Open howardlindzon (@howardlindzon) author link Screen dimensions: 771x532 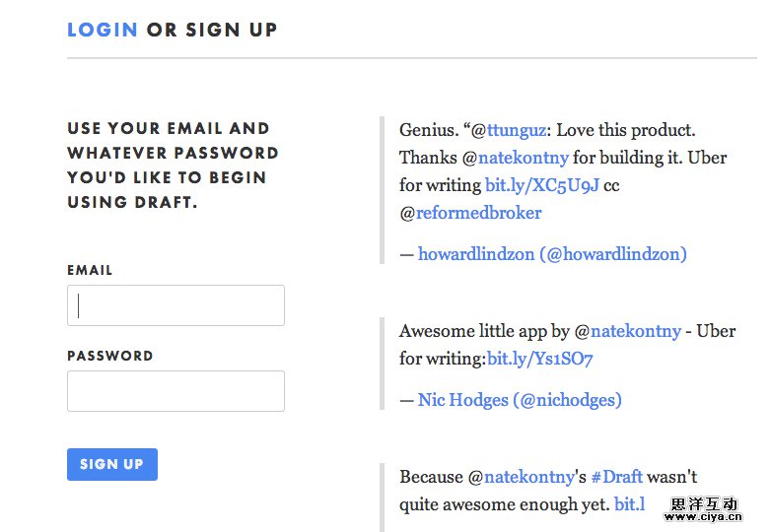click(x=552, y=254)
